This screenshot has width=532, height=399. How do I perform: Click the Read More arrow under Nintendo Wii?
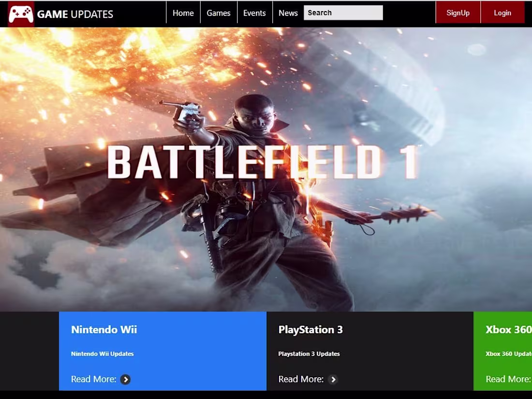click(125, 380)
